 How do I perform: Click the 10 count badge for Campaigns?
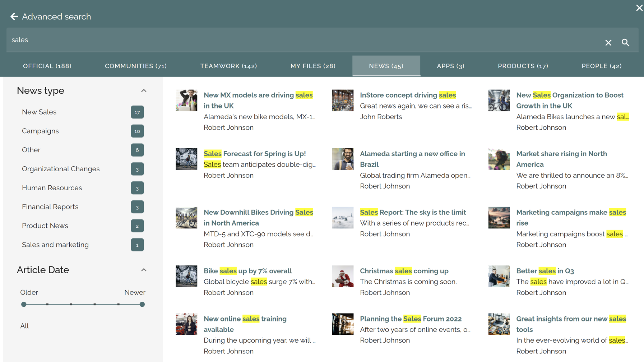(x=137, y=131)
